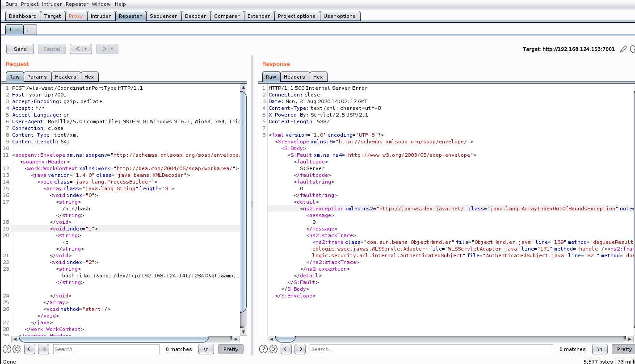Select Repeater request tab 1
Screen dimensions: 635x364
10,29
